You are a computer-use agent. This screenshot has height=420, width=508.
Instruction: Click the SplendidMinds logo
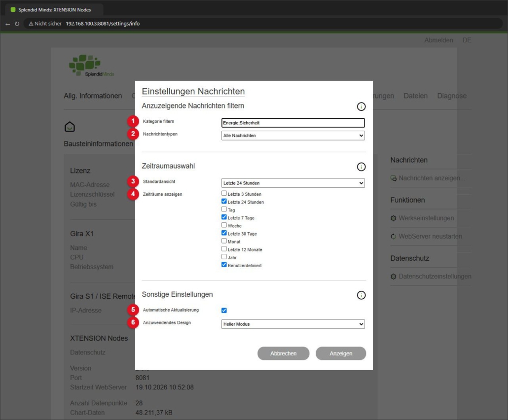(x=91, y=66)
